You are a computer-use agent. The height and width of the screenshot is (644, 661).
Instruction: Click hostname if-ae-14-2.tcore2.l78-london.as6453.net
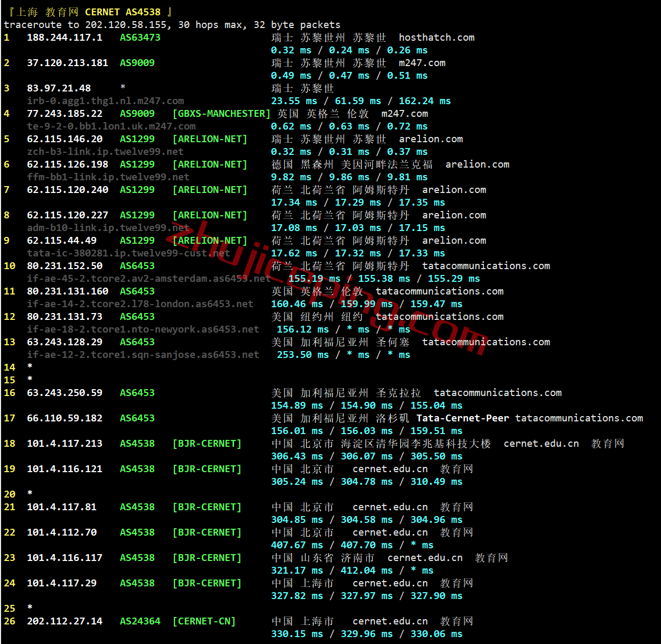[x=140, y=304]
